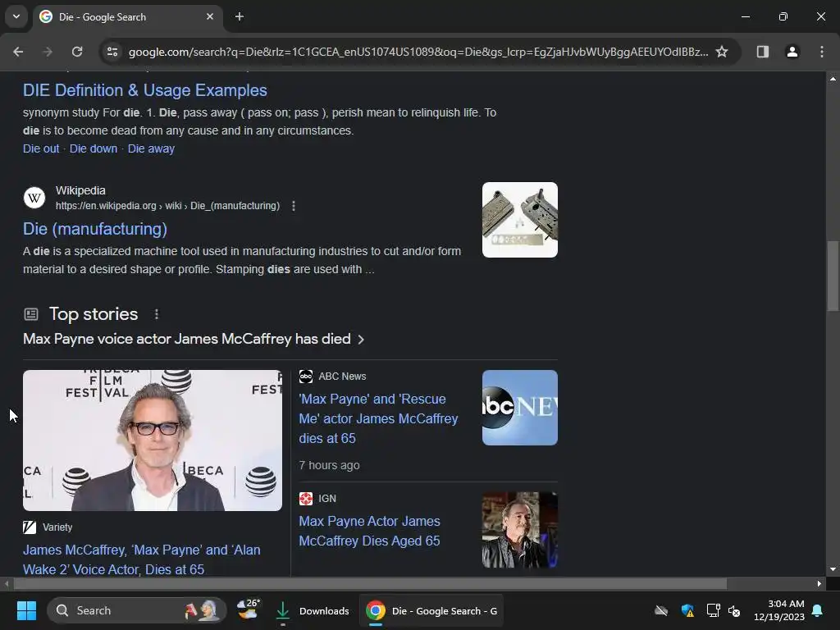Open Top stories more options menu
The width and height of the screenshot is (840, 630).
click(157, 314)
